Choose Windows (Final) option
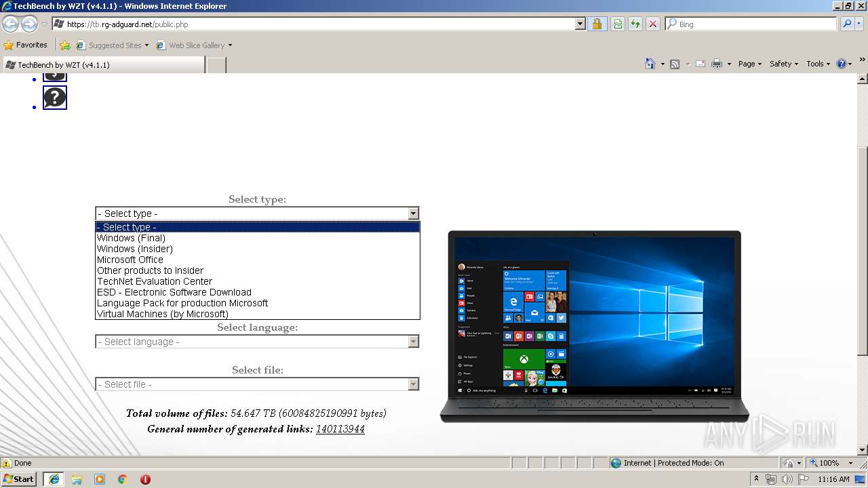868x488 pixels. [258, 238]
